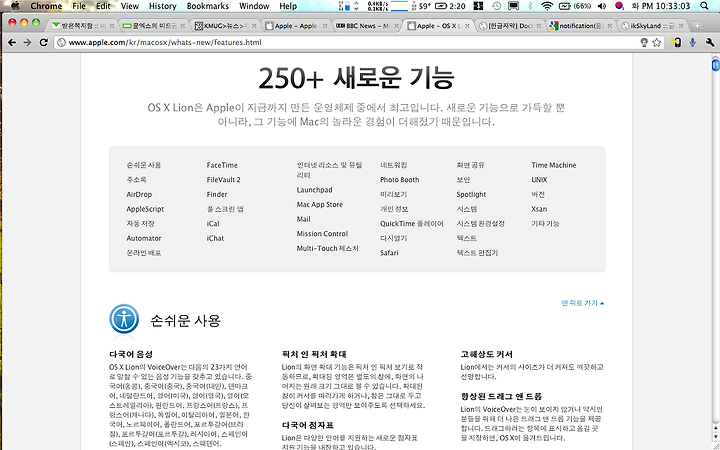Open the Automator link
The image size is (720, 450).
coord(144,238)
